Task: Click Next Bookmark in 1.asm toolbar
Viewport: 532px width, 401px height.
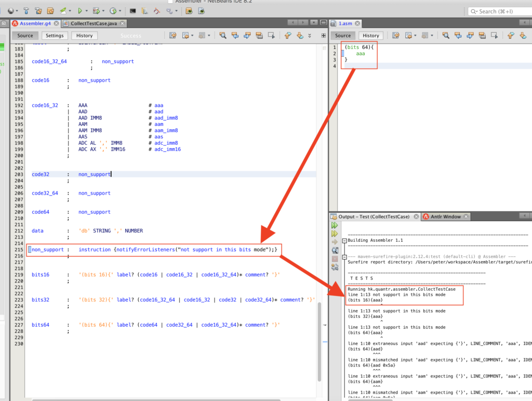Action: click(523, 35)
